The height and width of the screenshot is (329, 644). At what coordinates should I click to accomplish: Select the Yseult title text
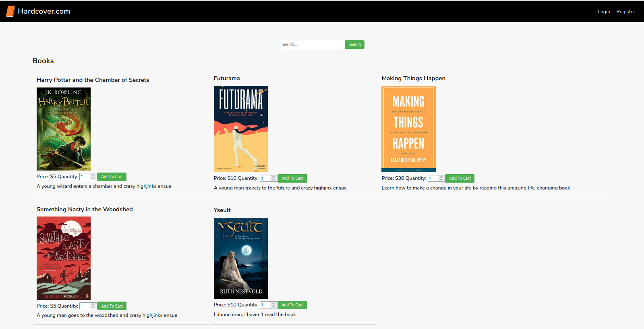(222, 210)
